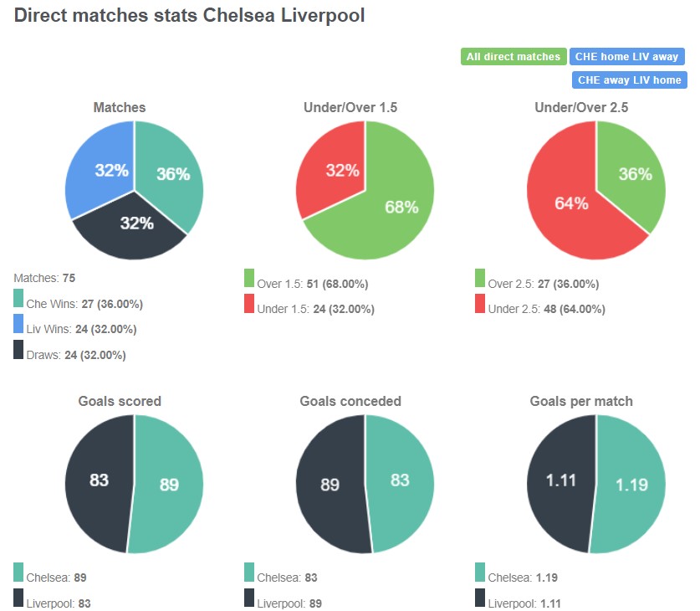700x611 pixels.
Task: Click the green All direct matches button
Action: click(514, 56)
